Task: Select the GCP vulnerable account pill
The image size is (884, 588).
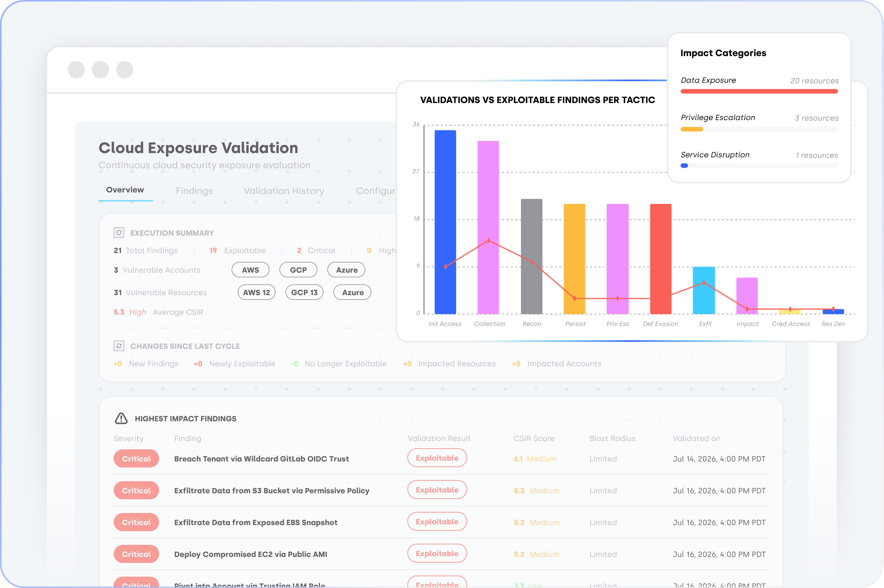Action: coord(298,270)
